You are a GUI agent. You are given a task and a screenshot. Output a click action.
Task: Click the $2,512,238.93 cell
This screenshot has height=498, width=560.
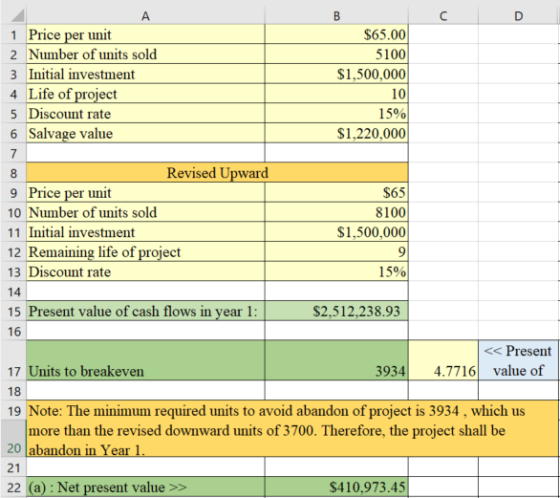(x=336, y=311)
